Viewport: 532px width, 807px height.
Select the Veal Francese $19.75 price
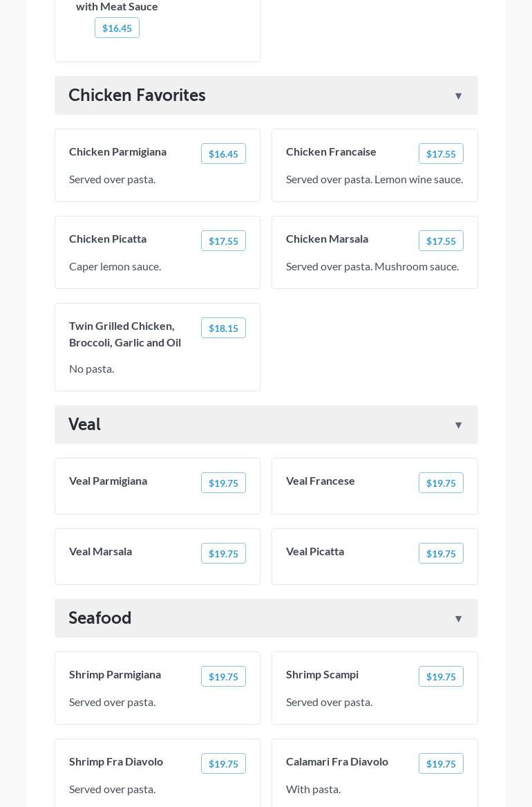[x=441, y=483]
